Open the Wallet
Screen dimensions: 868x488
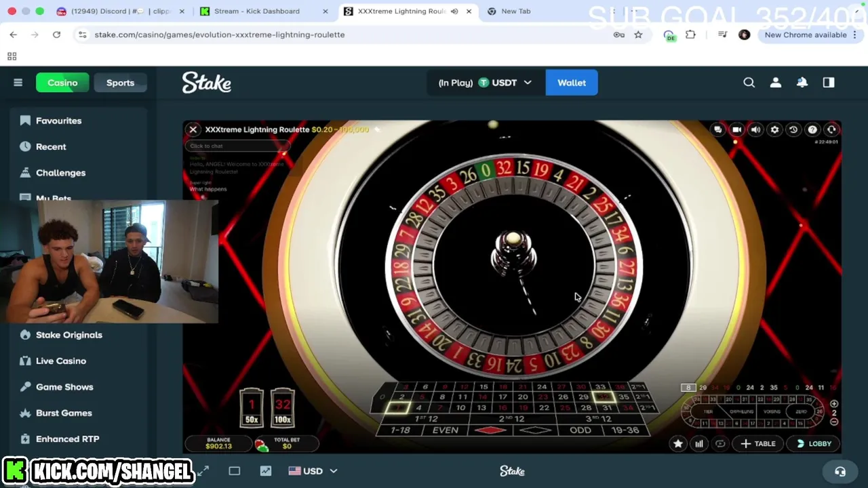[x=572, y=83]
